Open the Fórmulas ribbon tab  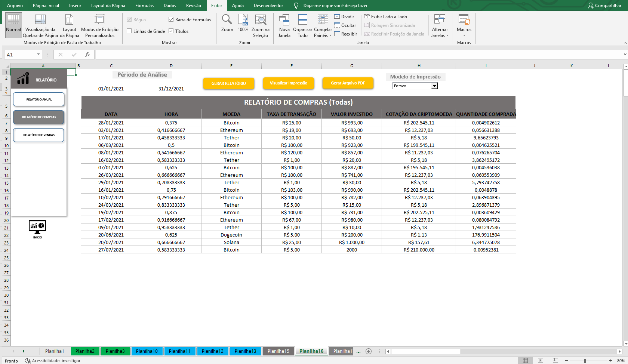(x=145, y=6)
